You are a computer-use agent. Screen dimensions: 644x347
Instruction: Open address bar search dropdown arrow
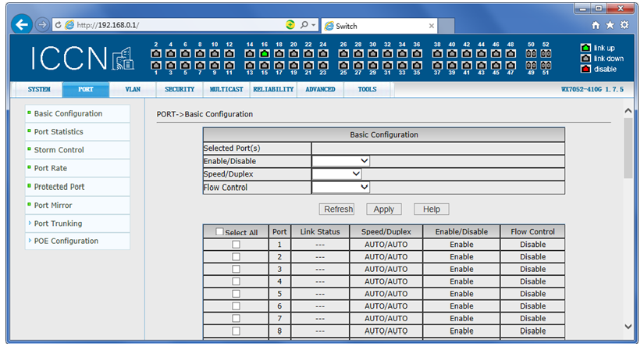[314, 25]
